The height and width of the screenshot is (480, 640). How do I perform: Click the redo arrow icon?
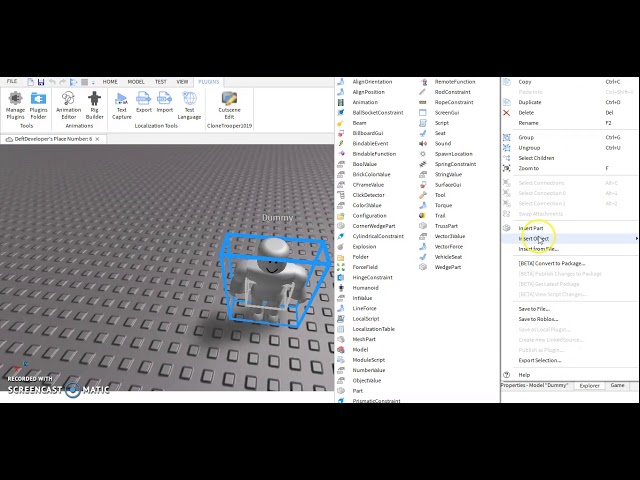tap(62, 82)
